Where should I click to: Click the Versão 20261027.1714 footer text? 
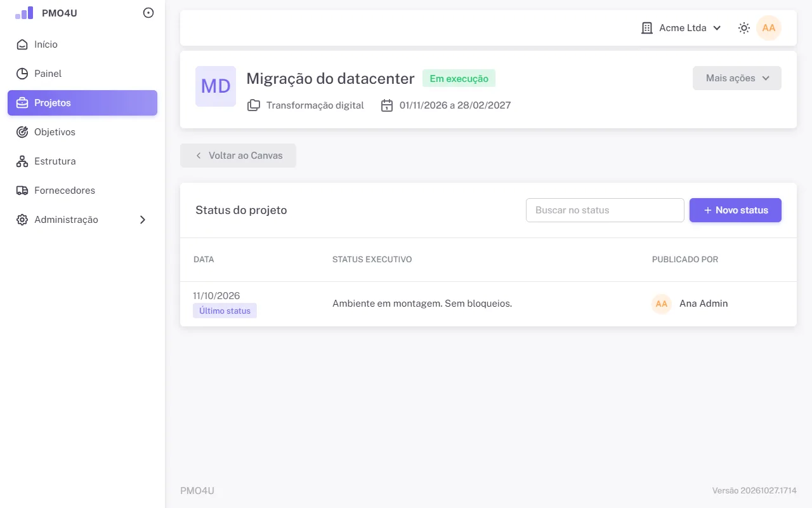(754, 491)
